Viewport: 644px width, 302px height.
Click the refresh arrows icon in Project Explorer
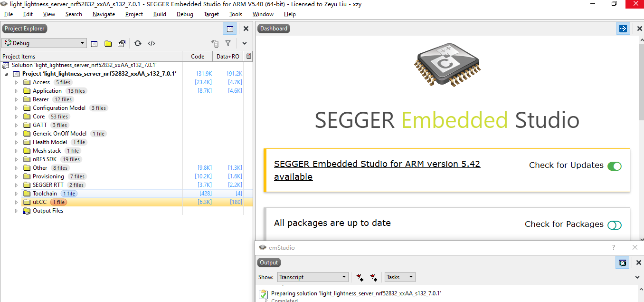point(138,43)
